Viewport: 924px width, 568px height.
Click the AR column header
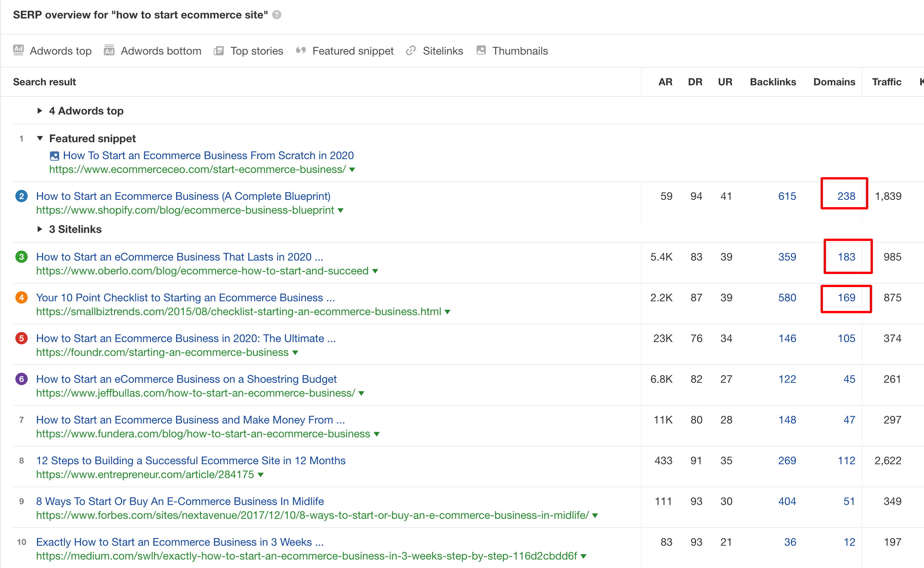(x=665, y=82)
